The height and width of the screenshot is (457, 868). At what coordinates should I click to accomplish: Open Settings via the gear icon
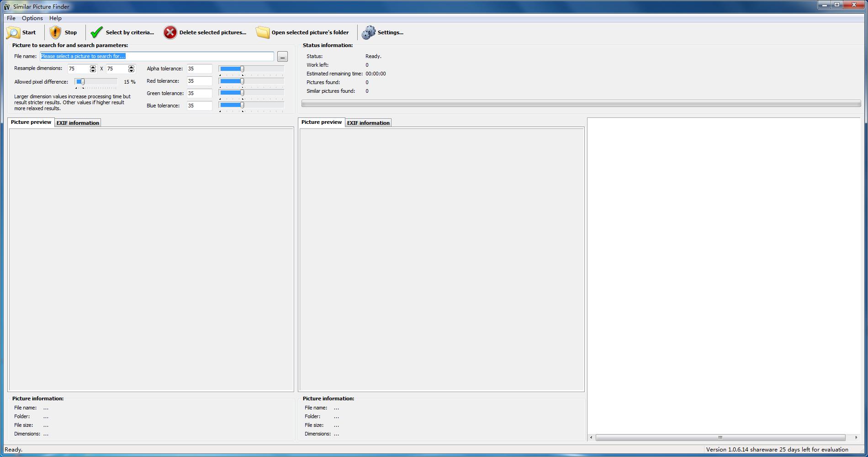click(368, 32)
